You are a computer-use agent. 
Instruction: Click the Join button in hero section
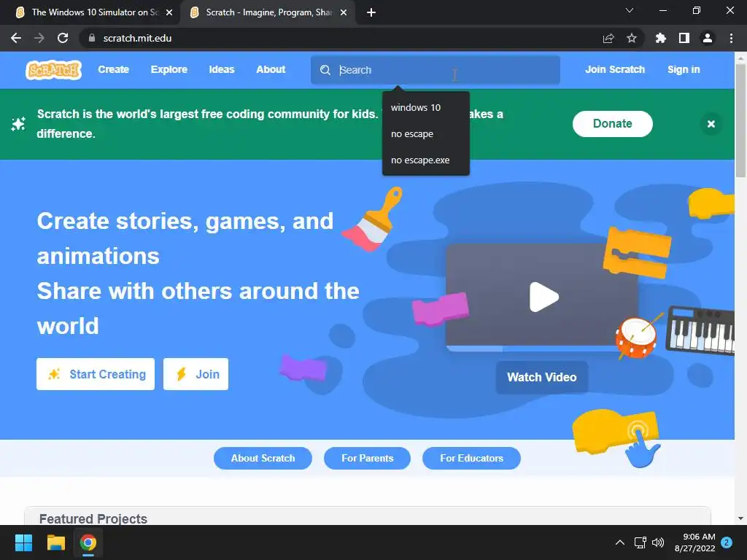(196, 374)
